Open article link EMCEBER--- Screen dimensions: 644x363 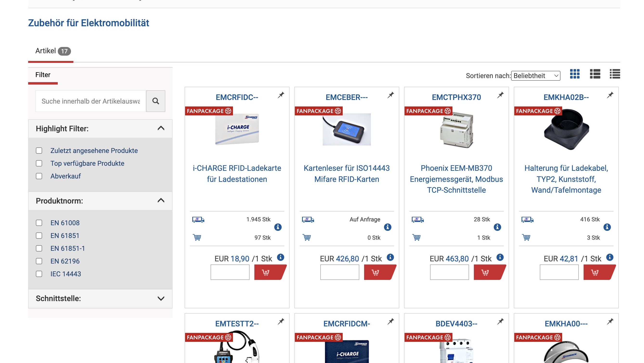347,97
